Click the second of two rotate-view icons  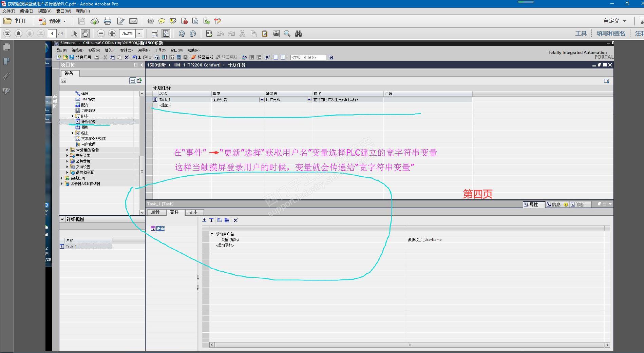[193, 33]
